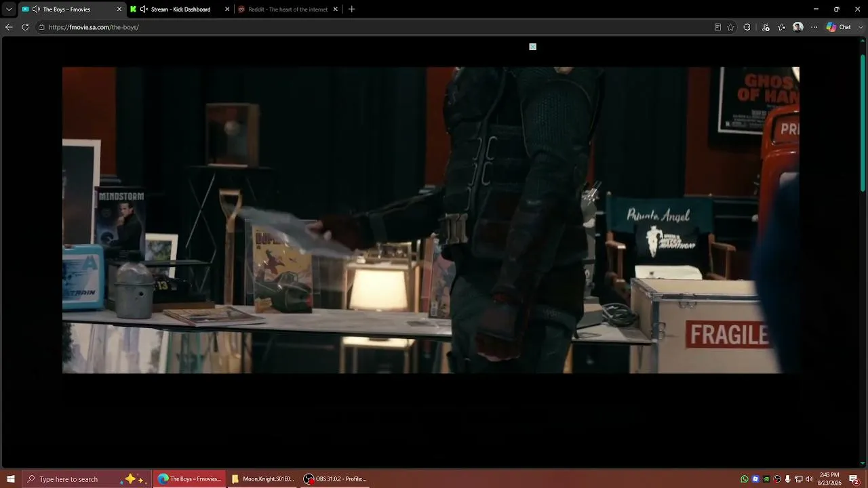Viewport: 868px width, 488px height.
Task: Go back to the previous page
Action: 9,27
